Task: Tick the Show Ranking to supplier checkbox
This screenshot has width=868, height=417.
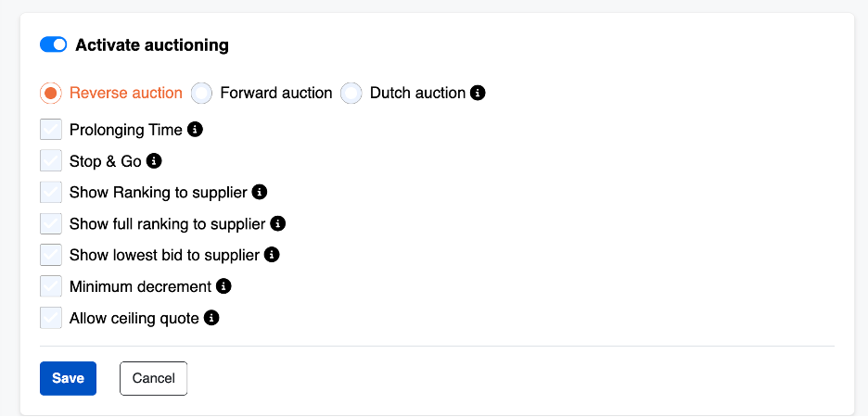Action: coord(51,193)
